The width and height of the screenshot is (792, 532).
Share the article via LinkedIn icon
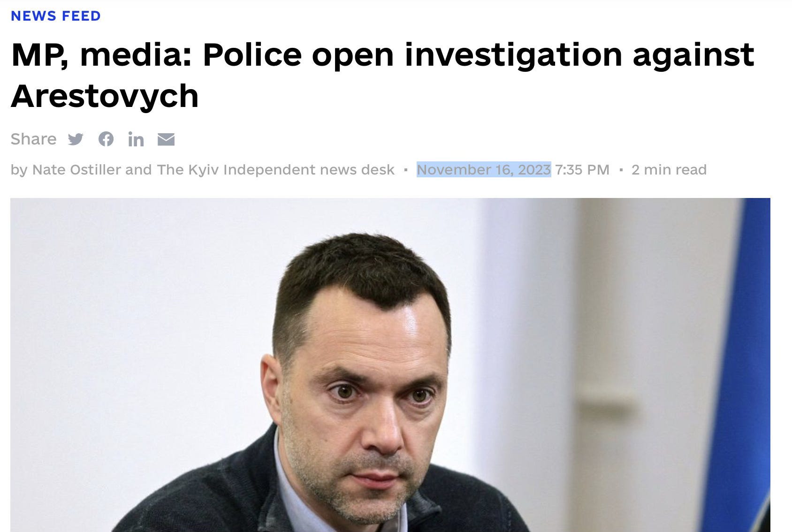[x=136, y=139]
